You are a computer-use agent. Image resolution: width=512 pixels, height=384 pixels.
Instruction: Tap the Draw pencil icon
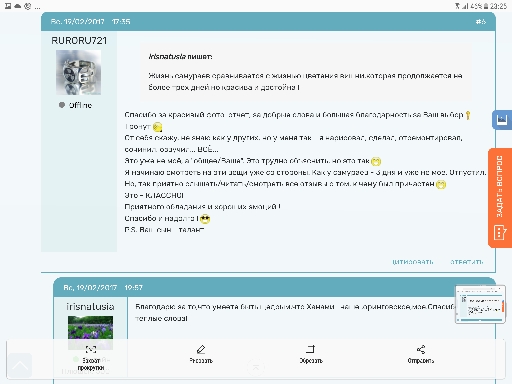(201, 349)
